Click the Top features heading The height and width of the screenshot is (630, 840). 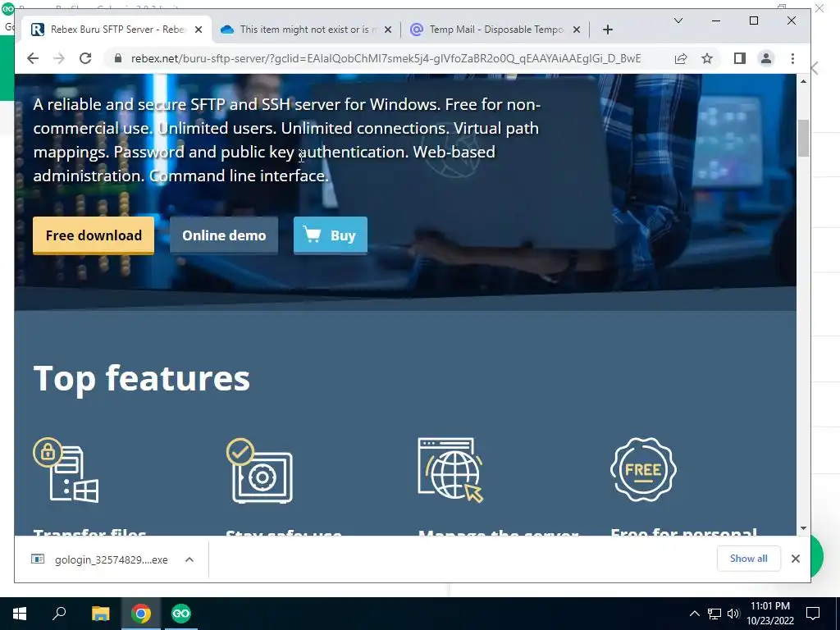pyautogui.click(x=141, y=377)
